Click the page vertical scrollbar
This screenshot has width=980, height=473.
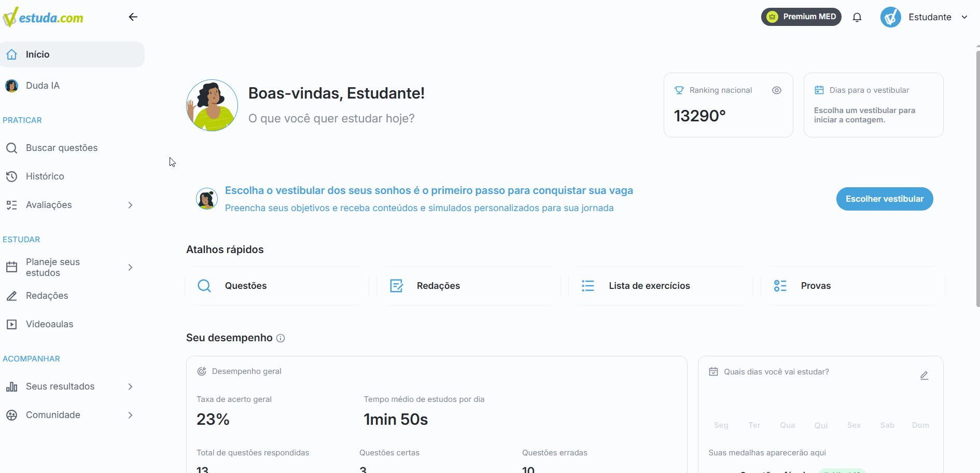pos(977,179)
